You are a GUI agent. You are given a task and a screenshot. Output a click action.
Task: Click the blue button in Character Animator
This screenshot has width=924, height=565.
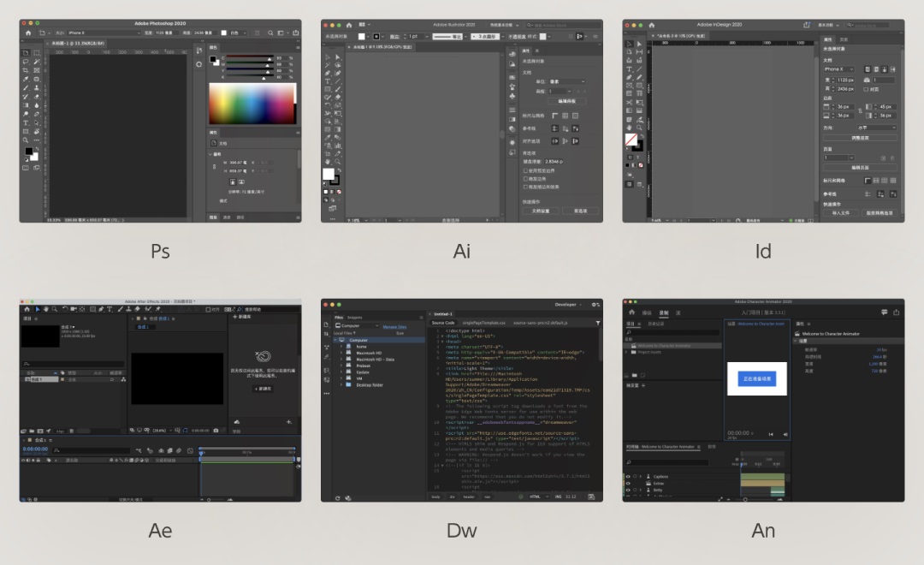tap(756, 378)
